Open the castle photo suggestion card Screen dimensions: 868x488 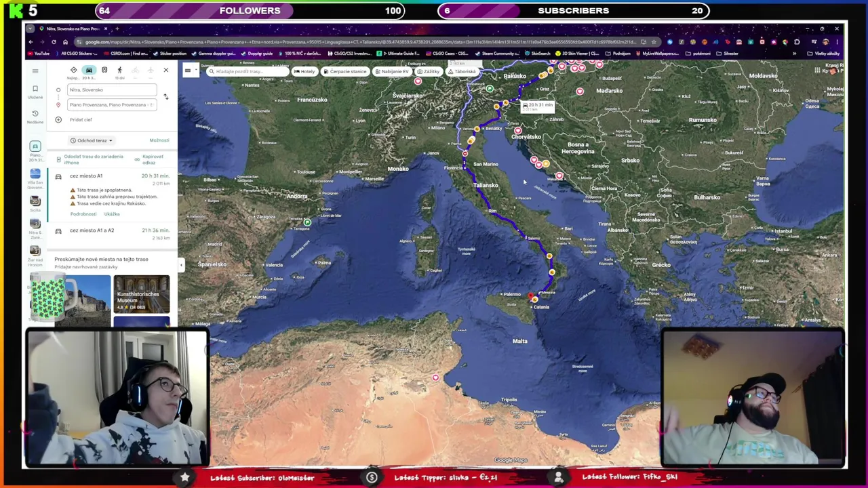(x=83, y=300)
